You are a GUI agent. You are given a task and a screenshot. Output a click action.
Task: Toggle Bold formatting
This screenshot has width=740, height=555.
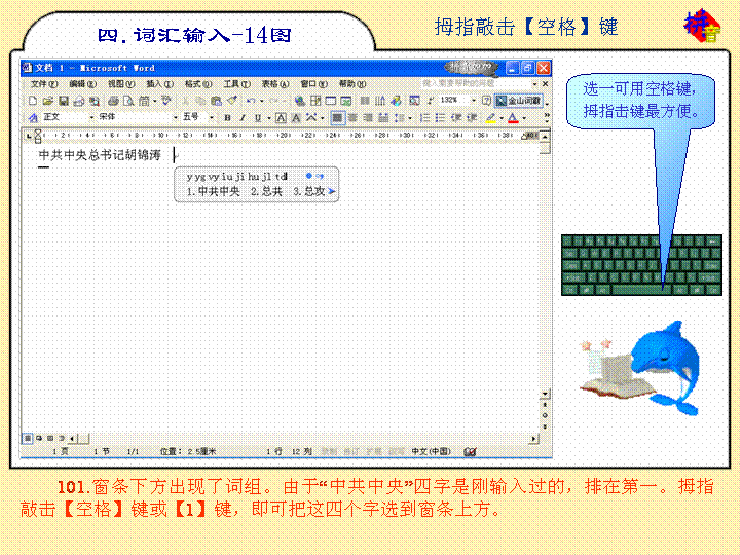[x=228, y=117]
